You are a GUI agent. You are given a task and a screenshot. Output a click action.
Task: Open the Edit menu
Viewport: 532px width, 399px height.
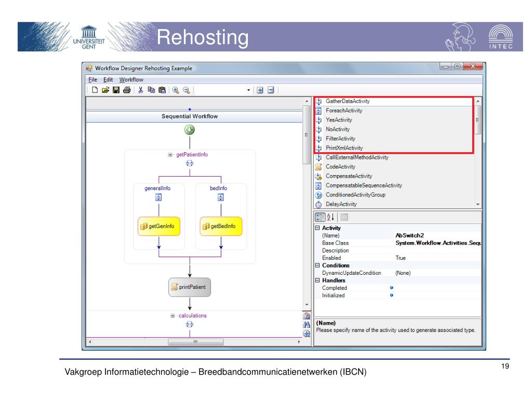click(108, 79)
